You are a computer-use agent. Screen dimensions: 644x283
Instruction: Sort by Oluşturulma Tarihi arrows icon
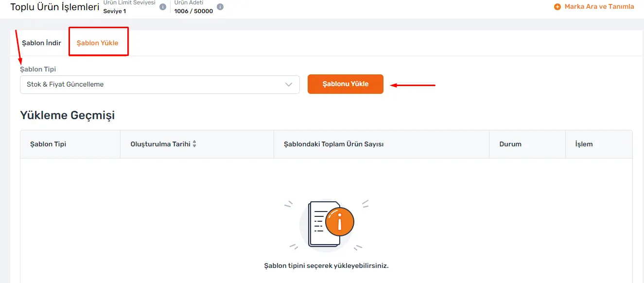tap(194, 144)
